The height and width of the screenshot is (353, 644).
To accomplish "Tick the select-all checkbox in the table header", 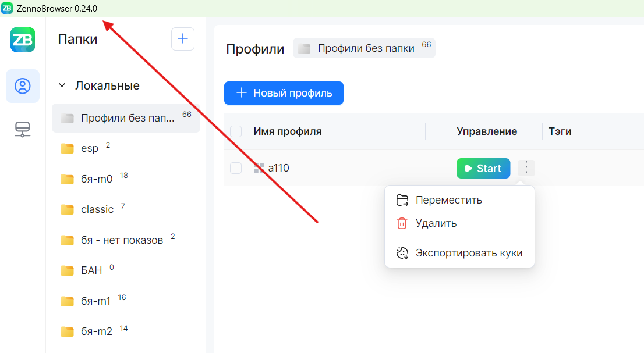I will [x=236, y=131].
